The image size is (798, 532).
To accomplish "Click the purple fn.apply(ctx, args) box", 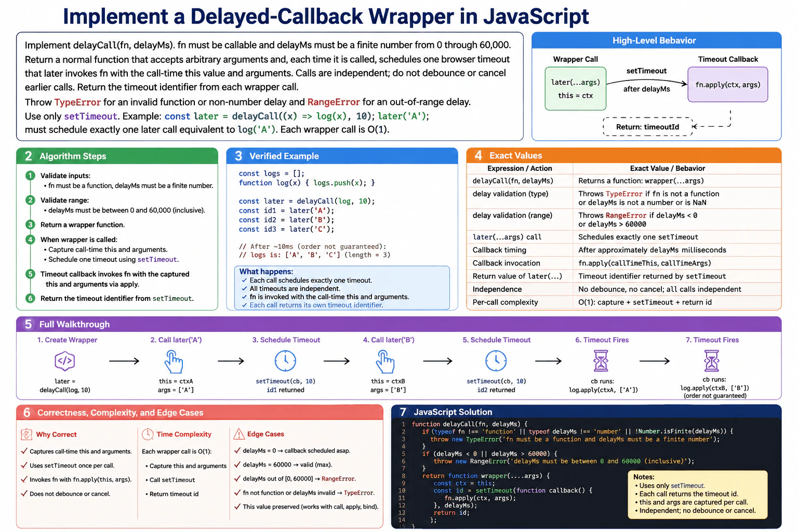I will click(x=728, y=84).
